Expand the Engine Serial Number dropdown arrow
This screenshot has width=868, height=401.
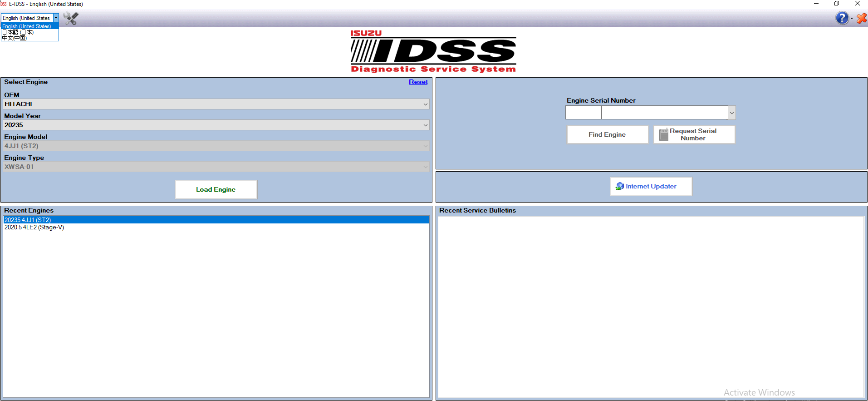(731, 113)
